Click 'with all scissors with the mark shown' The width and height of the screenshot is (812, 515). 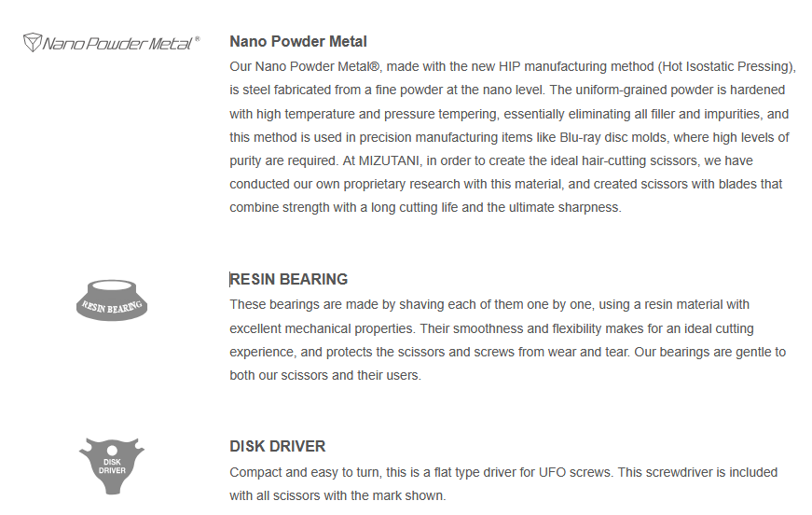[337, 495]
